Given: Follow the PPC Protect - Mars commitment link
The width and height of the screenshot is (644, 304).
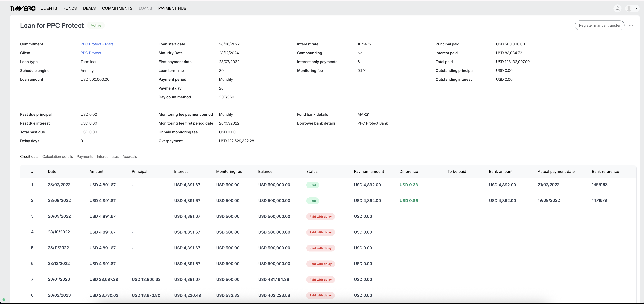Looking at the screenshot, I should (x=97, y=44).
